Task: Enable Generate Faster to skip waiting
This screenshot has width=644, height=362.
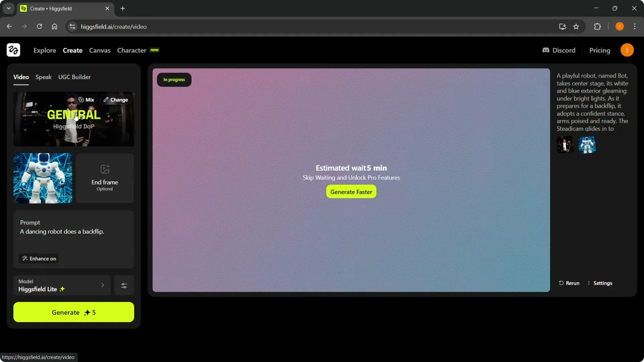Action: pyautogui.click(x=351, y=192)
